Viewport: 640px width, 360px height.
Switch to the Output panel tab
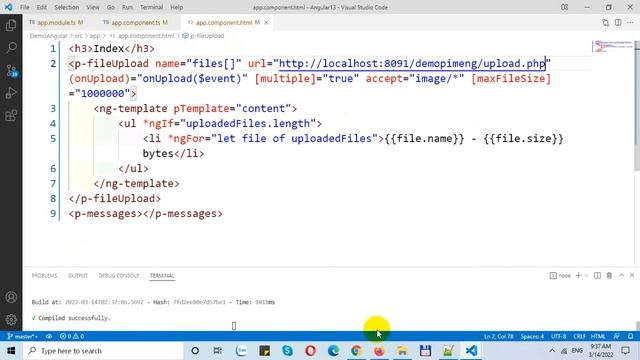click(78, 276)
